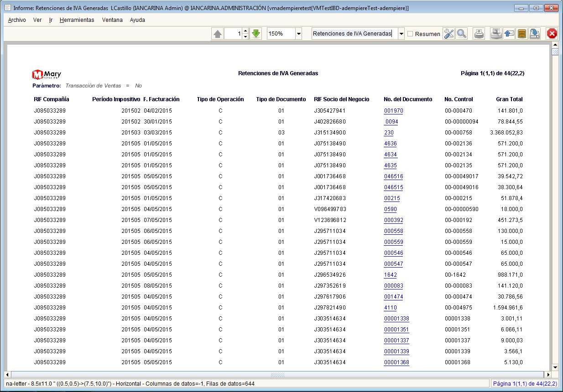Click the control number 00-00049017
The width and height of the screenshot is (563, 392).
461,176
